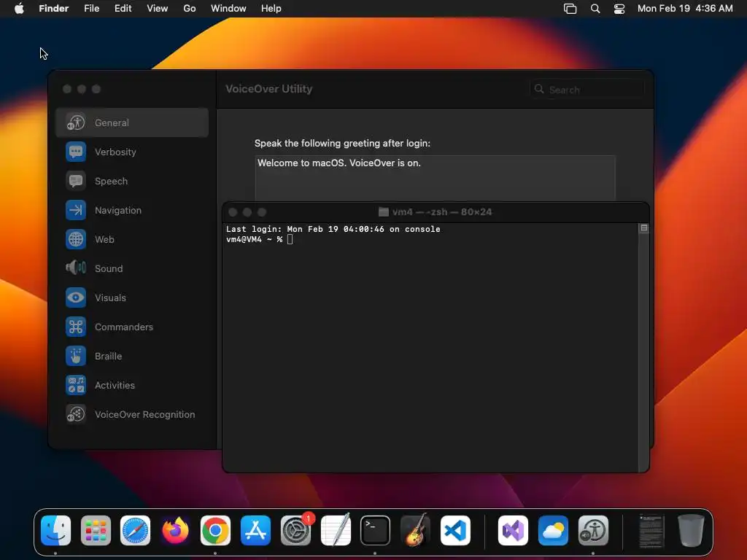Open the Finder menu
Screen dimensions: 747x560
coord(54,9)
